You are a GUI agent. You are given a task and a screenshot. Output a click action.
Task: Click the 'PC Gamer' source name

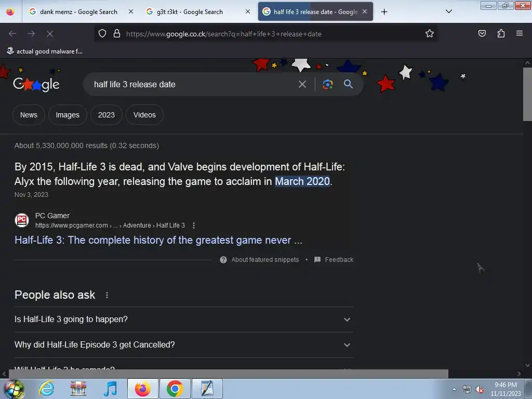[x=52, y=216]
